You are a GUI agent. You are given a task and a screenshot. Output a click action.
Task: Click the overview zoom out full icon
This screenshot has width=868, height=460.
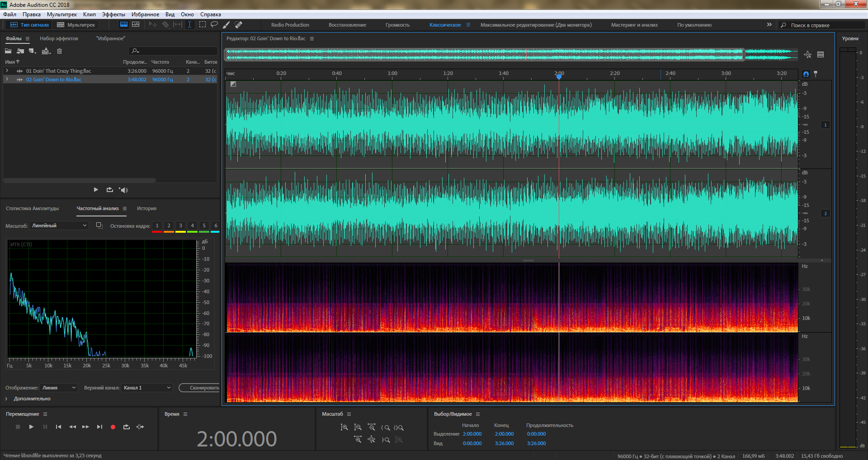(808, 55)
